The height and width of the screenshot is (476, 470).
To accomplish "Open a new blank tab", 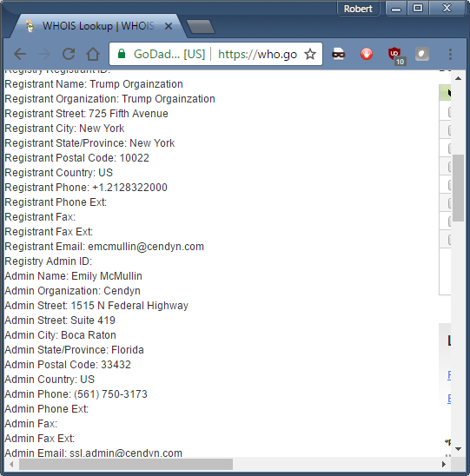I will point(201,27).
